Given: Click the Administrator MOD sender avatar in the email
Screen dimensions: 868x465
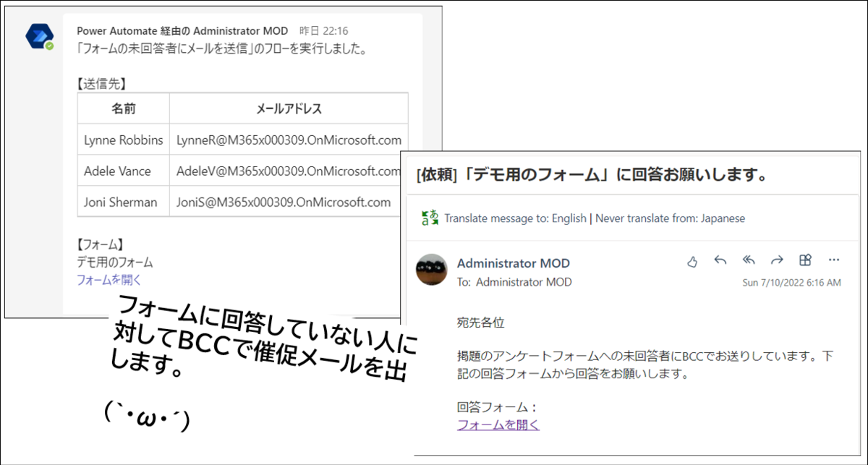Looking at the screenshot, I should [x=431, y=270].
